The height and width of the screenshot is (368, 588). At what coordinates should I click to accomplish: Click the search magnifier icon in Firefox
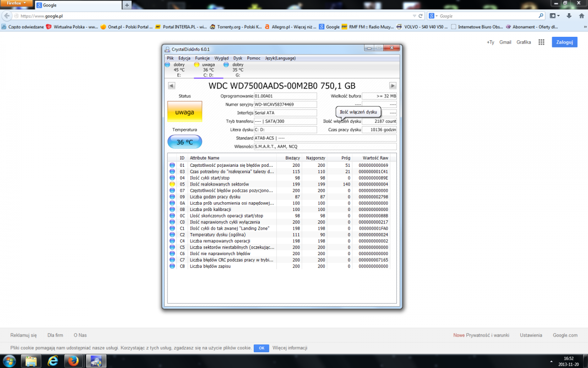[541, 16]
